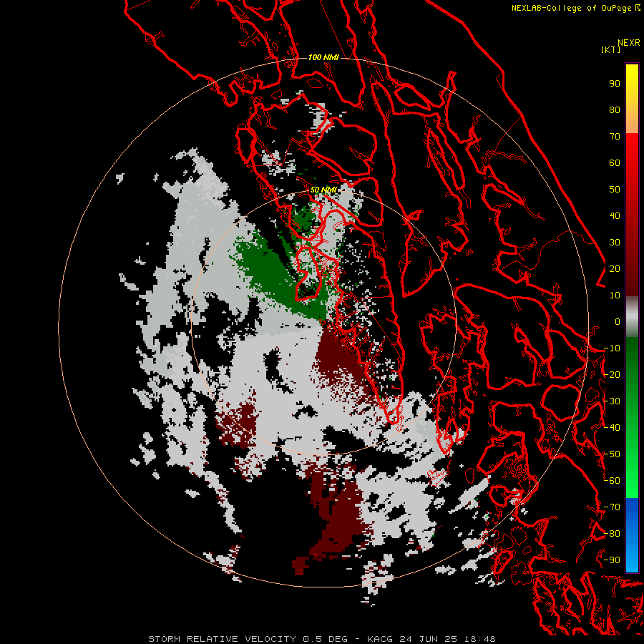Click the 100 NMI range ring label
This screenshot has height=644, width=644.
(x=323, y=57)
